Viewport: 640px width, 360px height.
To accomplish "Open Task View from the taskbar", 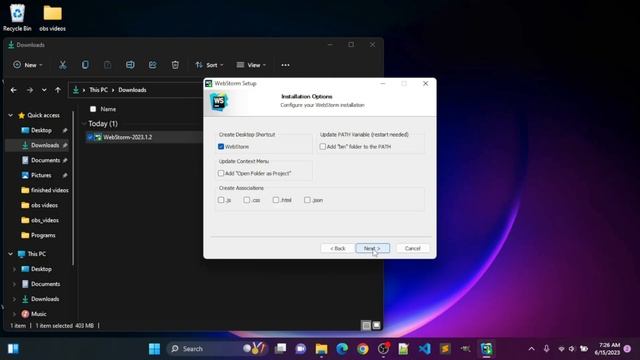I will pos(280,349).
